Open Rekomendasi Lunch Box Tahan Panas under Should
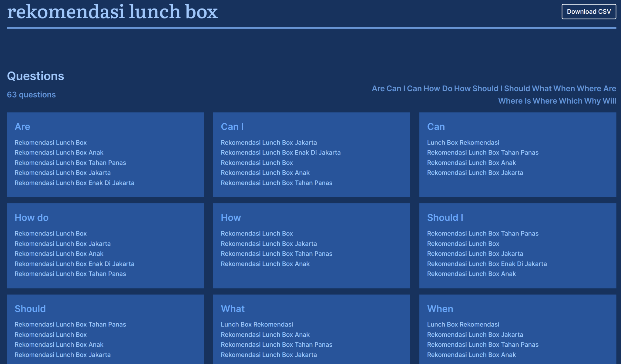 point(70,324)
